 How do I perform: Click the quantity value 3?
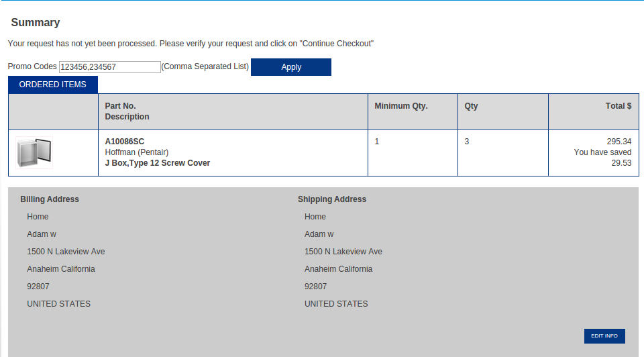[467, 142]
